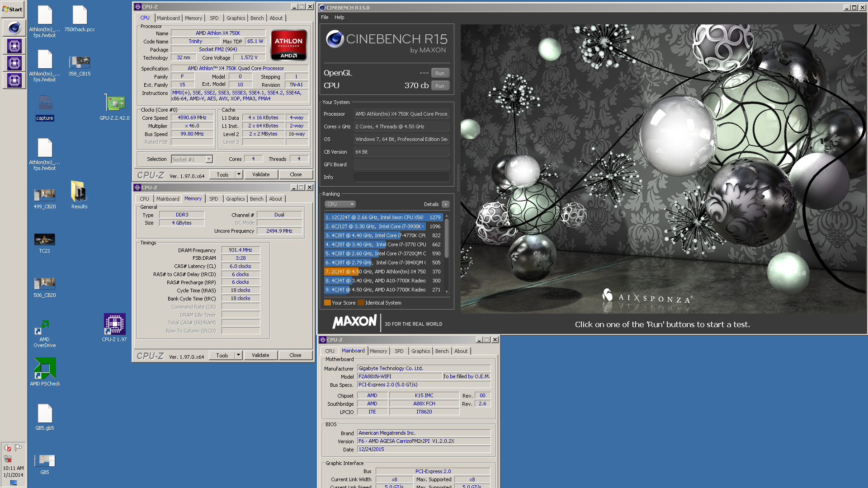Image resolution: width=868 pixels, height=488 pixels.
Task: Open the 750Khack.pcx desktop file
Action: click(x=80, y=19)
